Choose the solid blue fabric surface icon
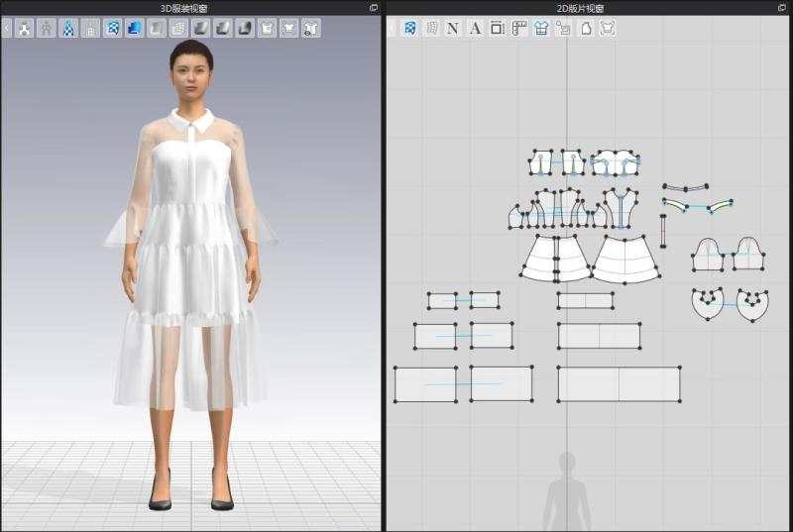This screenshot has width=793, height=532. pyautogui.click(x=135, y=29)
